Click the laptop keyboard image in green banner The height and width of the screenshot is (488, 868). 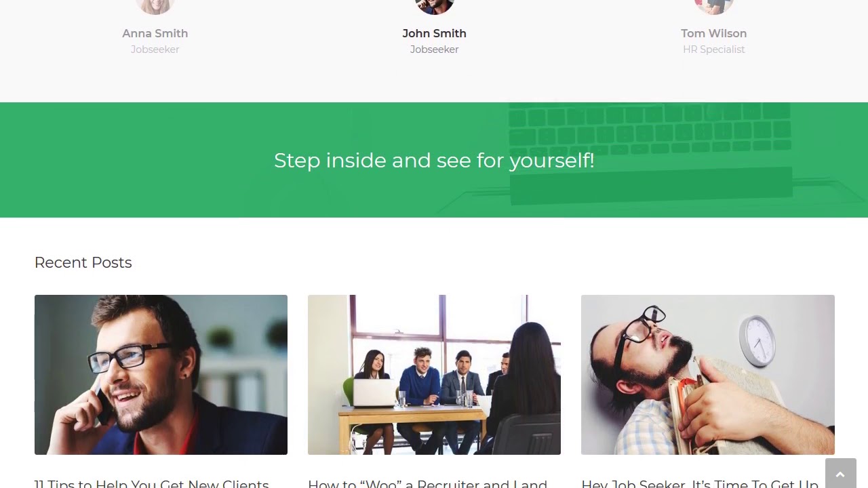point(650,153)
